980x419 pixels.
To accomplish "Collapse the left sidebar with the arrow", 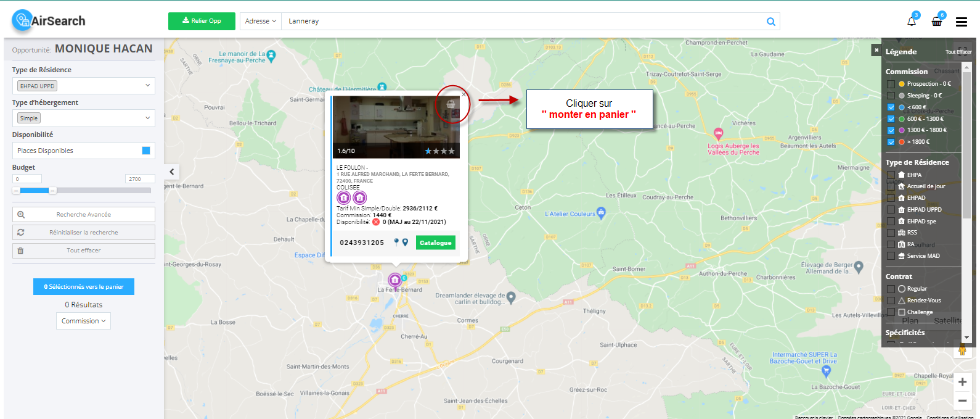I will [x=172, y=172].
